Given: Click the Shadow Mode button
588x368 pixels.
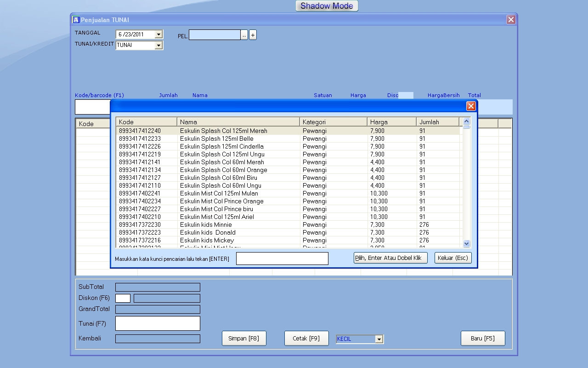Looking at the screenshot, I should (327, 6).
